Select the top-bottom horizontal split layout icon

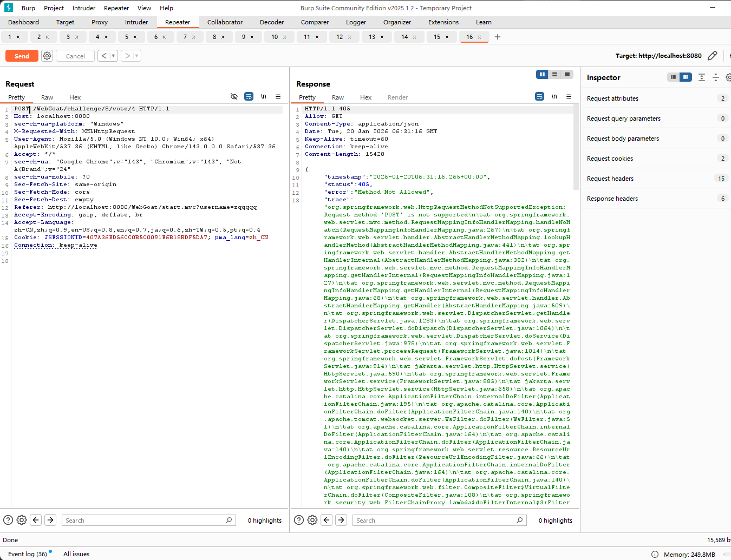(x=554, y=75)
